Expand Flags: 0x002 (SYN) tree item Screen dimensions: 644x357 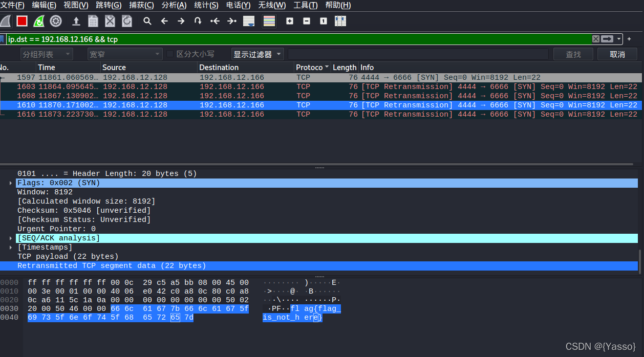11,183
